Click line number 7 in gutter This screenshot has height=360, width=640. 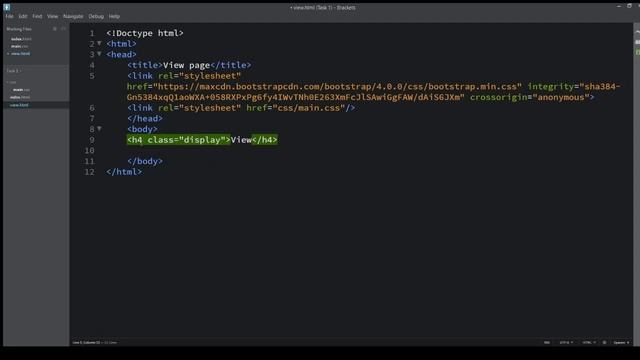click(x=92, y=118)
